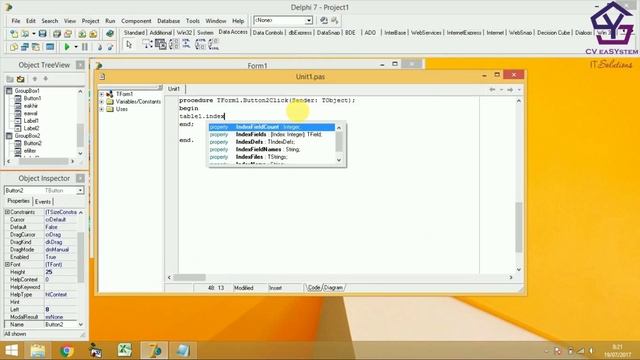Open the Database menu

169,21
